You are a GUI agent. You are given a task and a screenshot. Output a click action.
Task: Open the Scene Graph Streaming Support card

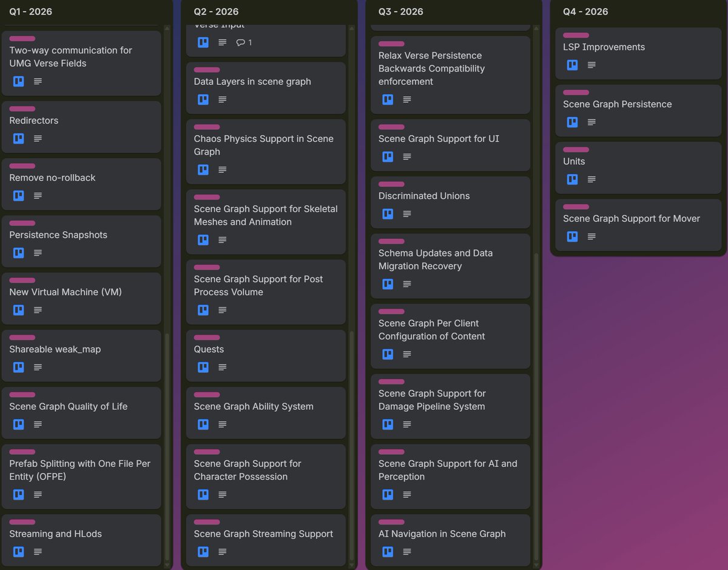pyautogui.click(x=266, y=540)
